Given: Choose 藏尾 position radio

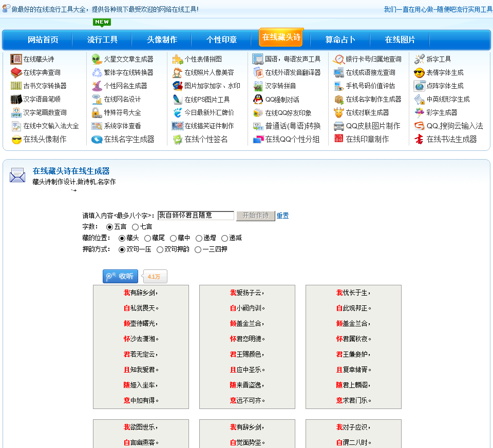Looking at the screenshot, I should click(147, 238).
